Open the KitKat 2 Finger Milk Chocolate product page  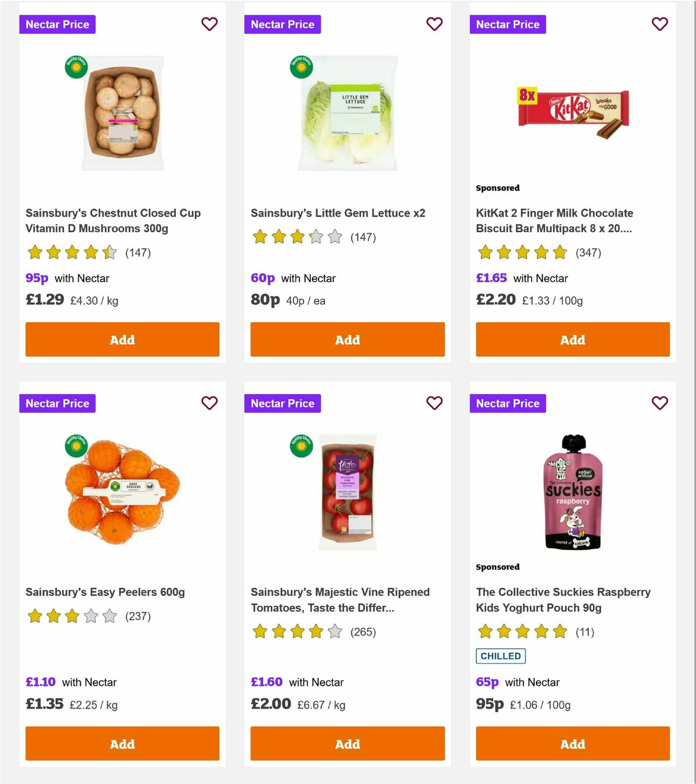(553, 221)
